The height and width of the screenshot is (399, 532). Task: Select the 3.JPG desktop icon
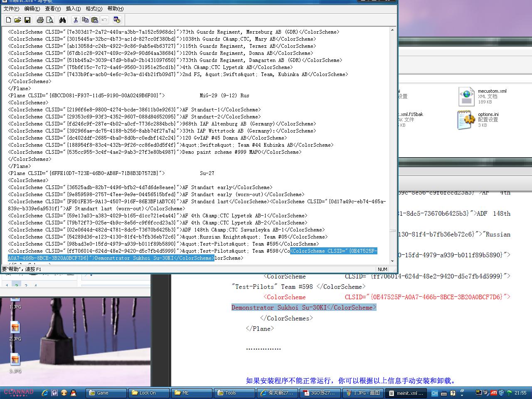tap(15, 363)
